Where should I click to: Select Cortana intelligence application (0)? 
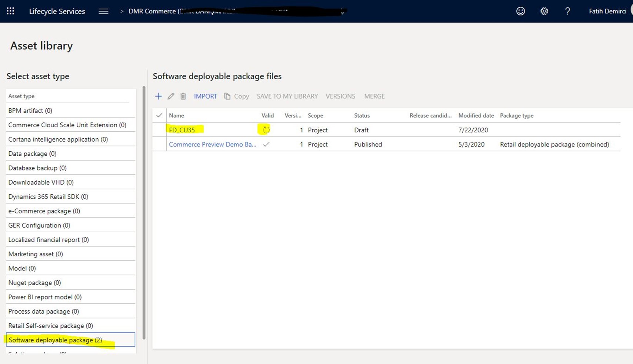click(70, 139)
